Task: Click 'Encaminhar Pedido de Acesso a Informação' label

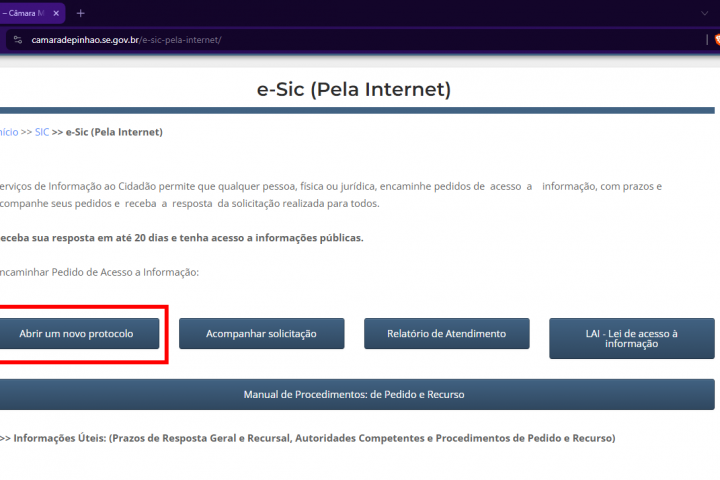Action: pyautogui.click(x=100, y=272)
